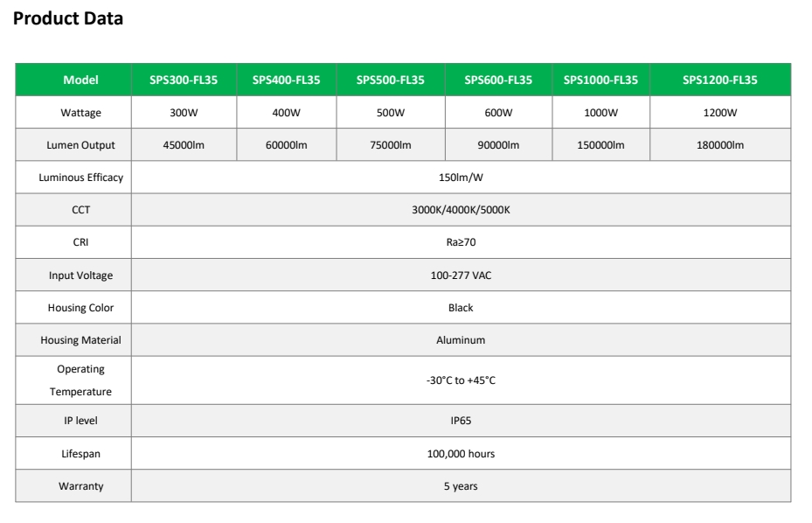Select the 150000lm lumen output cell
The width and height of the screenshot is (812, 523).
click(600, 145)
